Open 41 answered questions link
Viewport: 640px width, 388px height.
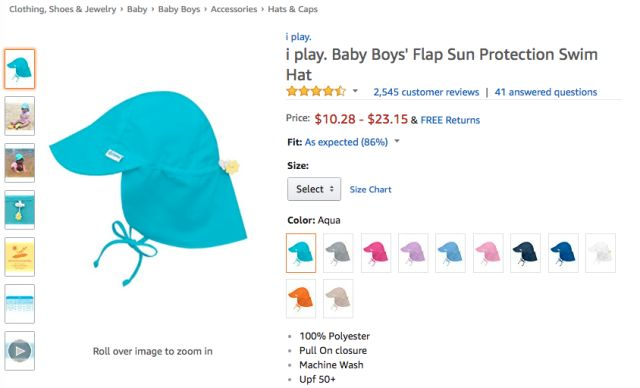click(546, 92)
